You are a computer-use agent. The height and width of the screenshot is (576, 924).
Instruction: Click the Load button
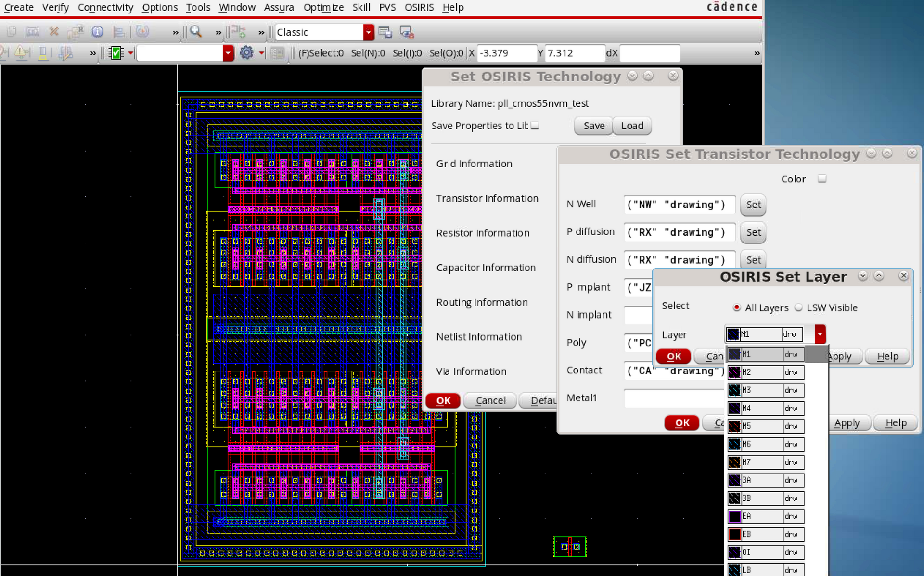click(632, 126)
